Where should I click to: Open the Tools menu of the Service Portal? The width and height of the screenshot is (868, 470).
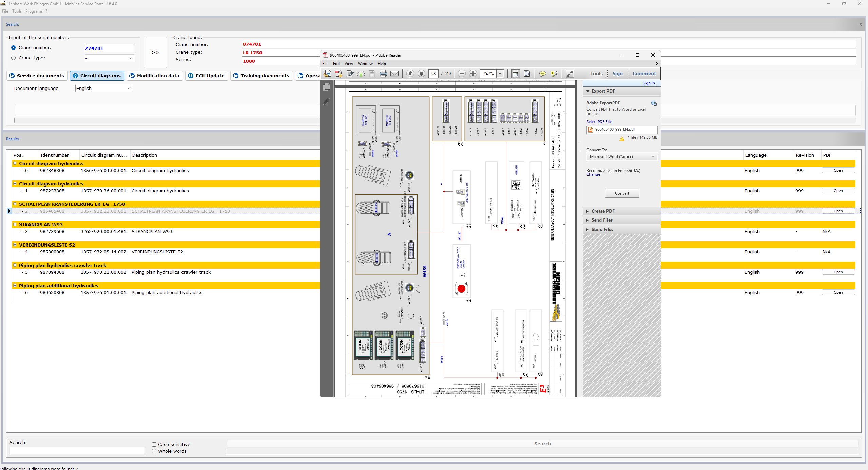(17, 11)
